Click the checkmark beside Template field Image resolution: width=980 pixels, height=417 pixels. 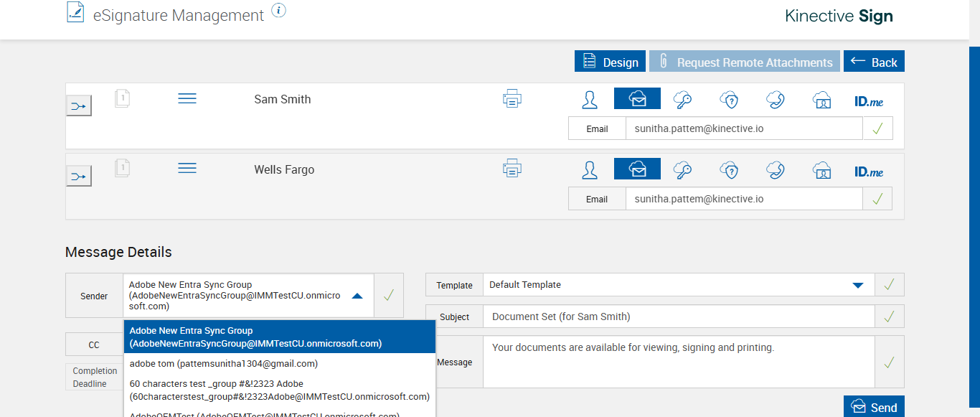pos(890,285)
